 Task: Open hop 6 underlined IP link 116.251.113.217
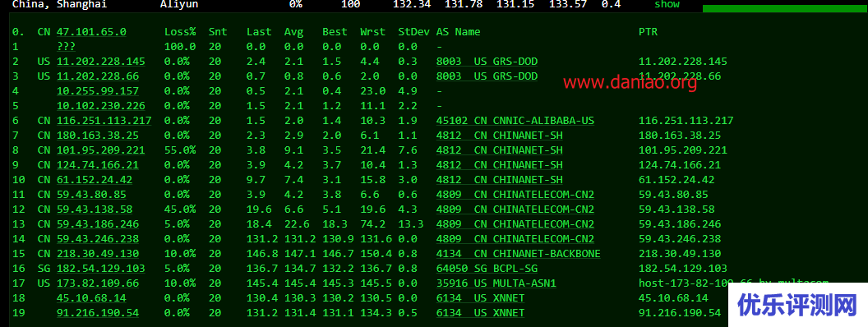coord(104,121)
